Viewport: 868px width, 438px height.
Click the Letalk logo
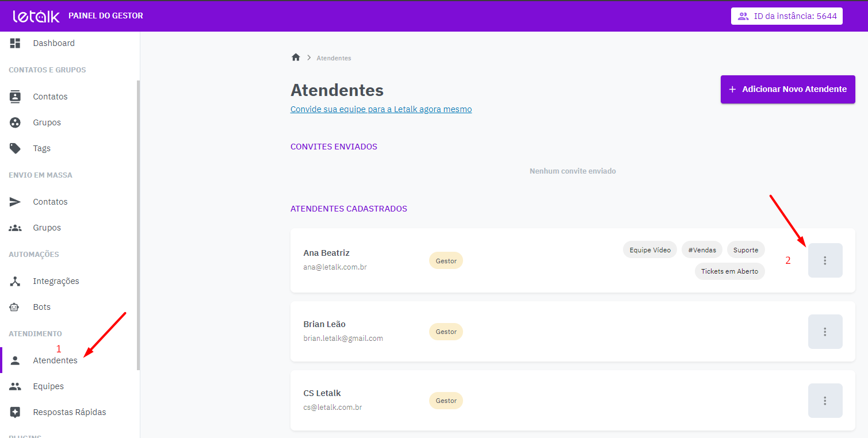coord(36,16)
